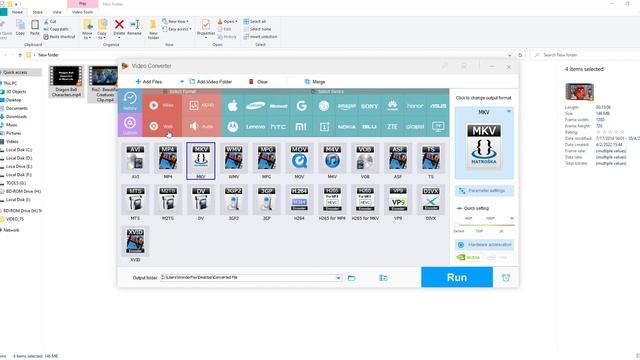Select Downloads in Explorer sidebar

click(16, 117)
